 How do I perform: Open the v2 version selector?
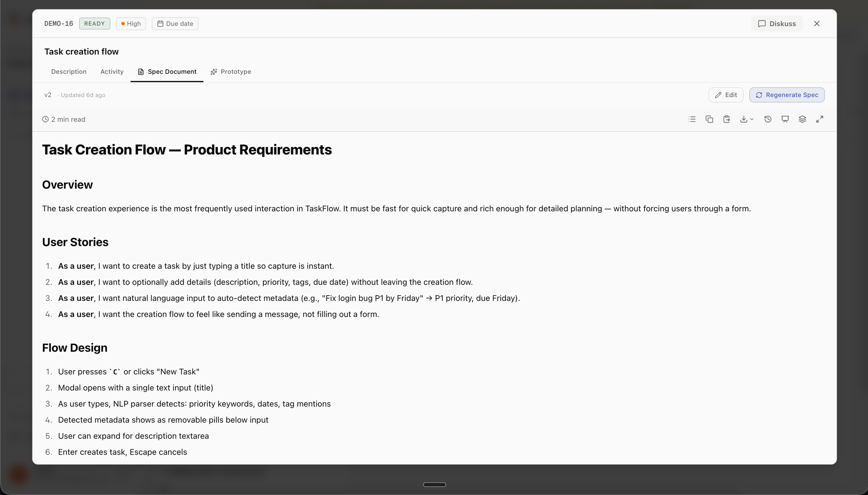[x=48, y=95]
